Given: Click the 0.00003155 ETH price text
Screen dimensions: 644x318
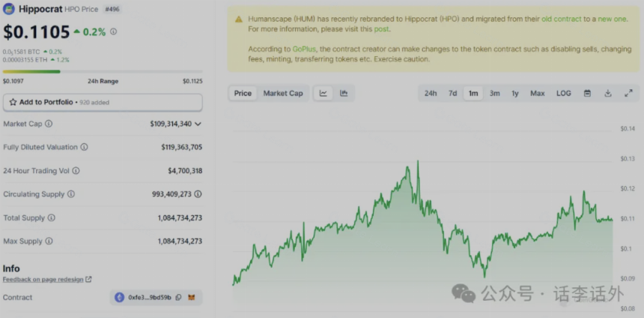Looking at the screenshot, I should tap(23, 60).
